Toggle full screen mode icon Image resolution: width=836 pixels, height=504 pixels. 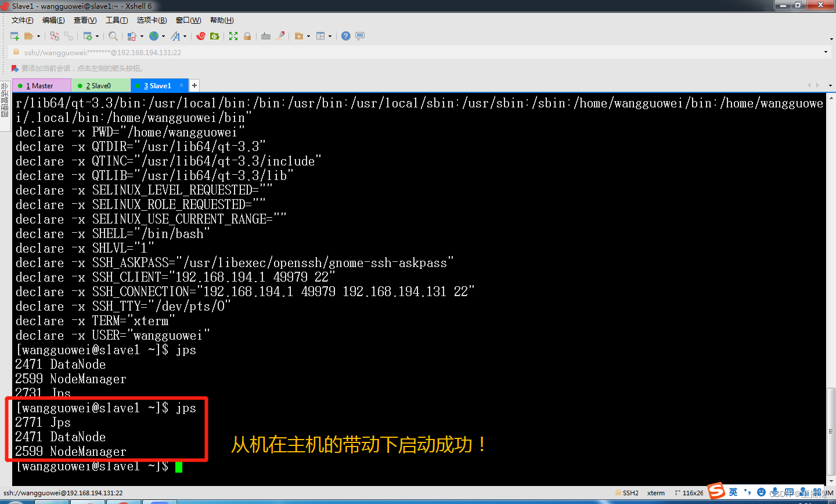233,36
